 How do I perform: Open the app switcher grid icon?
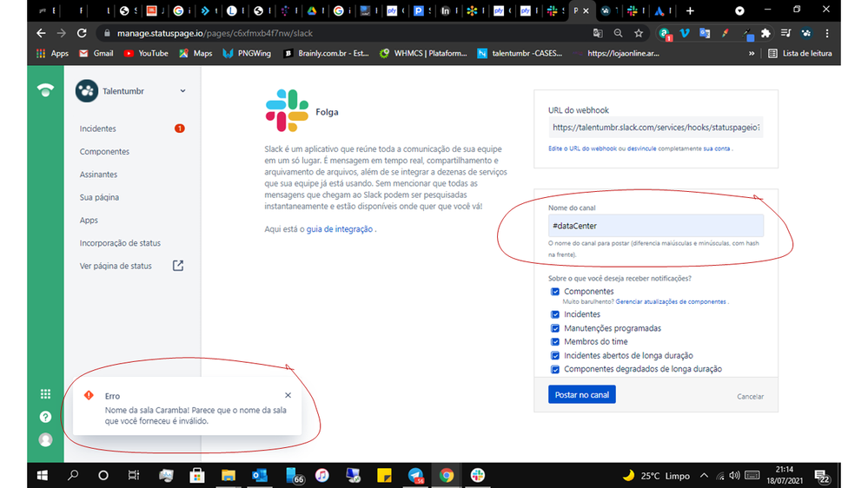pos(45,394)
